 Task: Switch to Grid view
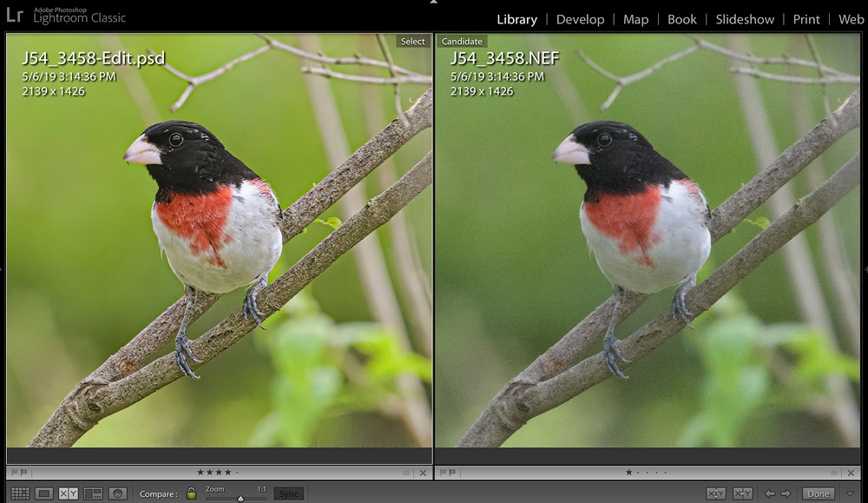(x=20, y=493)
